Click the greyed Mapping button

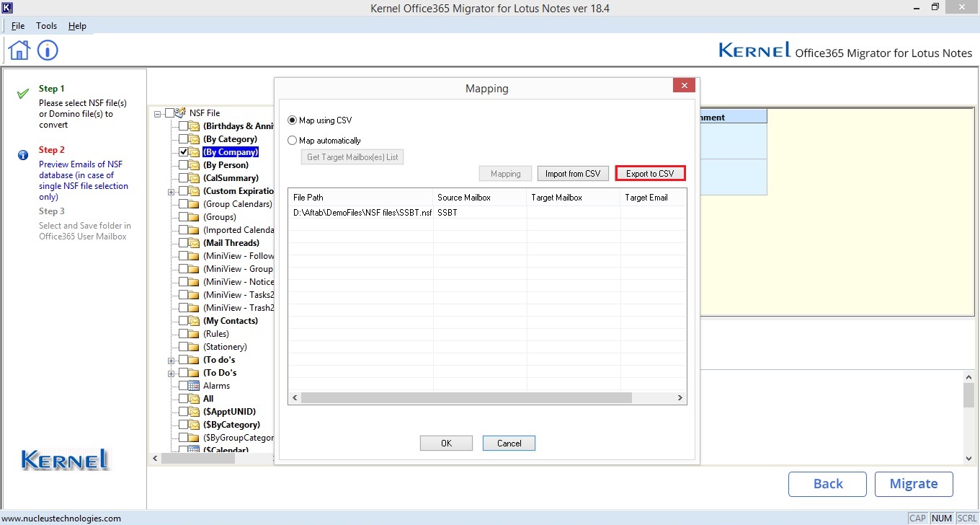pos(505,174)
